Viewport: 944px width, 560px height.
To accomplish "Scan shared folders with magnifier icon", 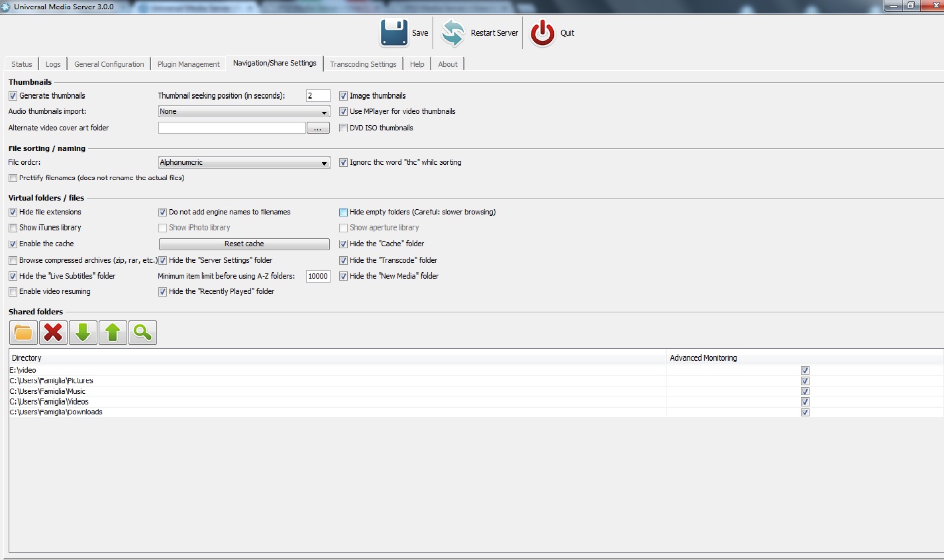I will click(x=142, y=332).
